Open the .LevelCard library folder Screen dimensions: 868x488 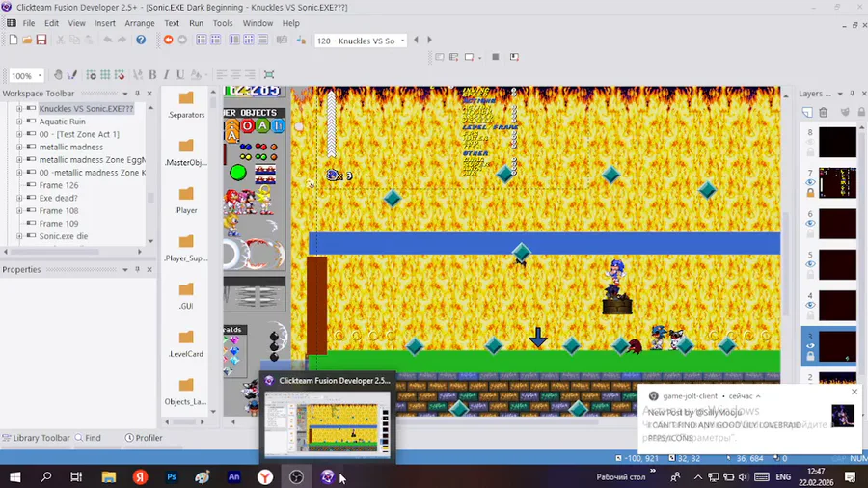(x=186, y=343)
